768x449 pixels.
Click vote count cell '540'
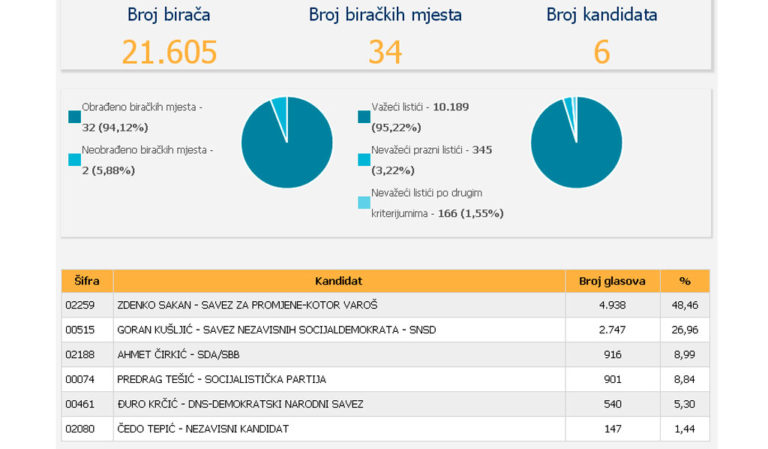click(612, 404)
